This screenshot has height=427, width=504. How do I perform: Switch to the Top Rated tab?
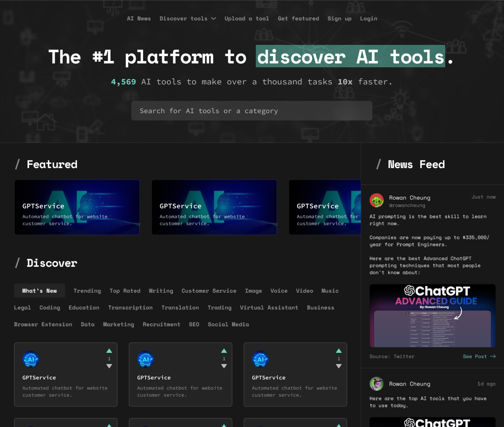[125, 291]
